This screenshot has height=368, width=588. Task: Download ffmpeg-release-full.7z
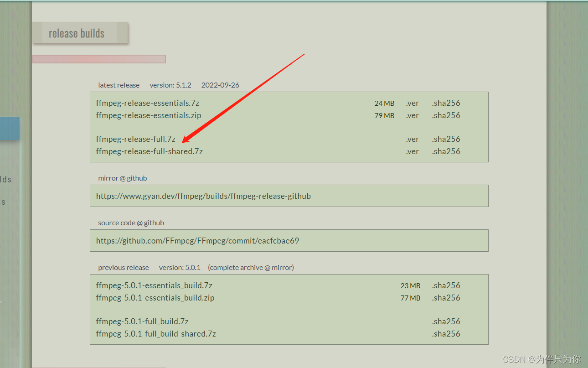click(x=135, y=139)
